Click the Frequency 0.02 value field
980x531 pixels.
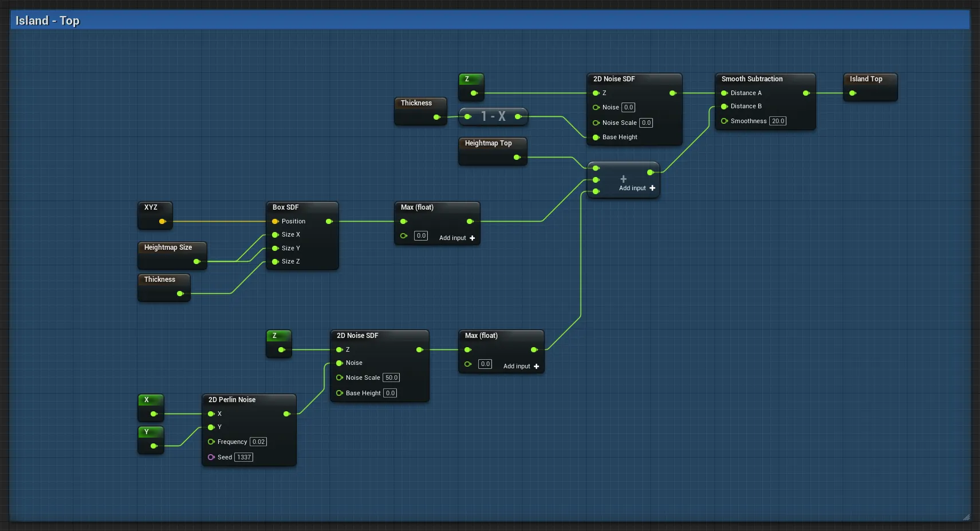point(258,442)
